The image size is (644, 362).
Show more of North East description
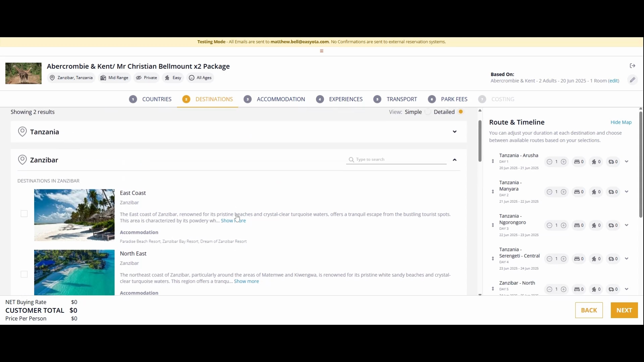click(247, 281)
